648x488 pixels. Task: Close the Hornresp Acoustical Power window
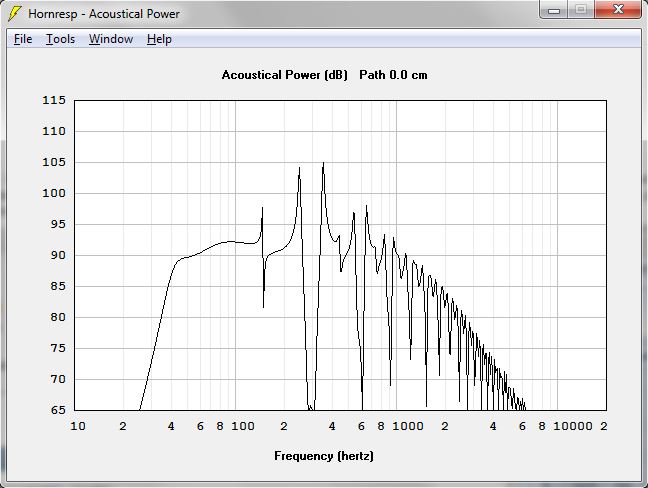click(618, 10)
